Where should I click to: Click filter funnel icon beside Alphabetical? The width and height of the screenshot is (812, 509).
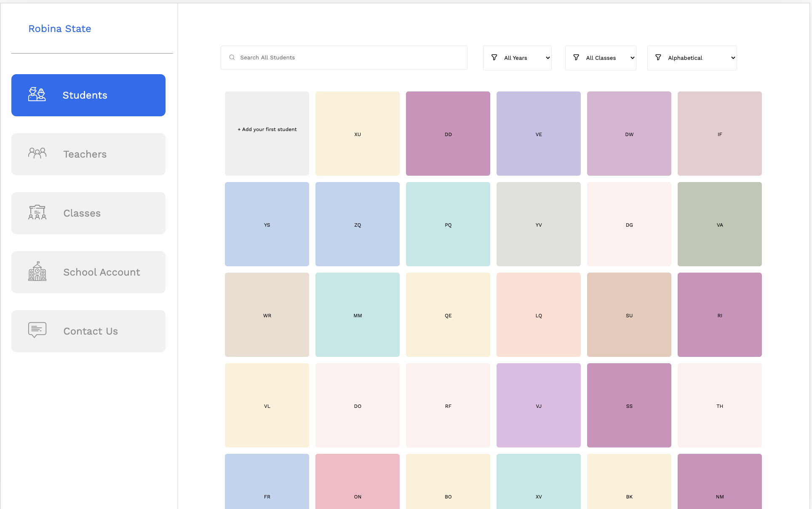click(658, 58)
